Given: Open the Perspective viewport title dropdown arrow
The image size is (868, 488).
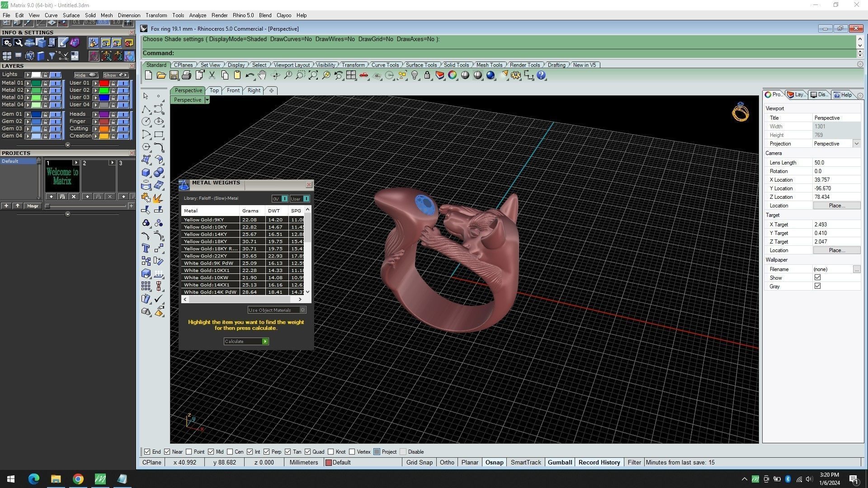Looking at the screenshot, I should pos(207,100).
